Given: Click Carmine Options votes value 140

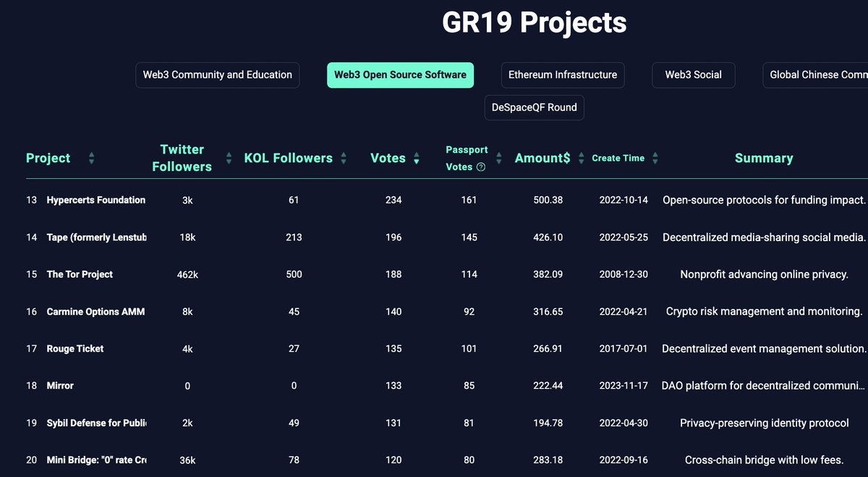Looking at the screenshot, I should tap(393, 311).
